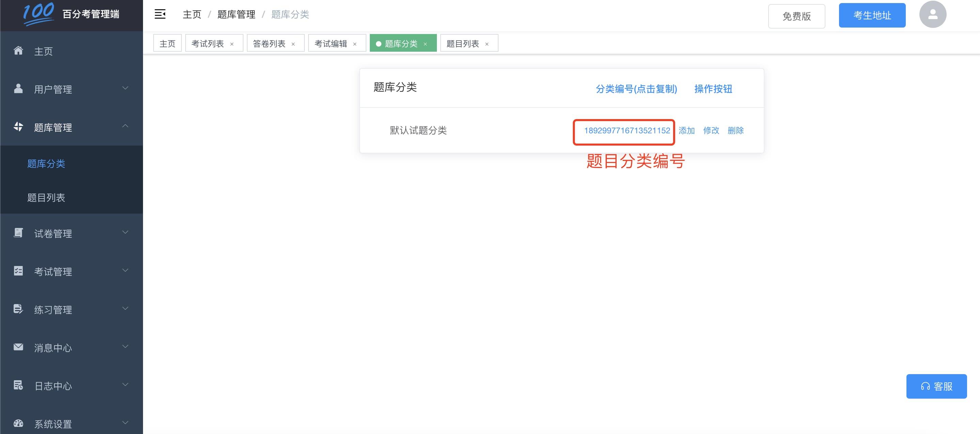
Task: Close the 答卷列表 tab
Action: (293, 44)
